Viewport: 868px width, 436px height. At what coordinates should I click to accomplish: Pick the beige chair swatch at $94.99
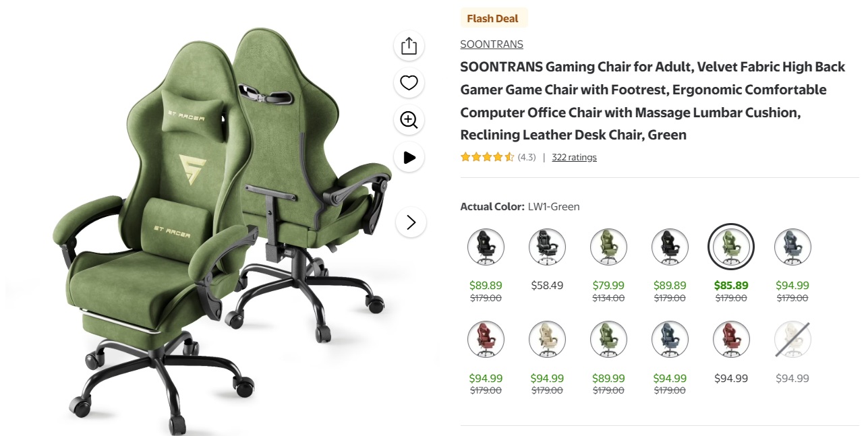547,339
